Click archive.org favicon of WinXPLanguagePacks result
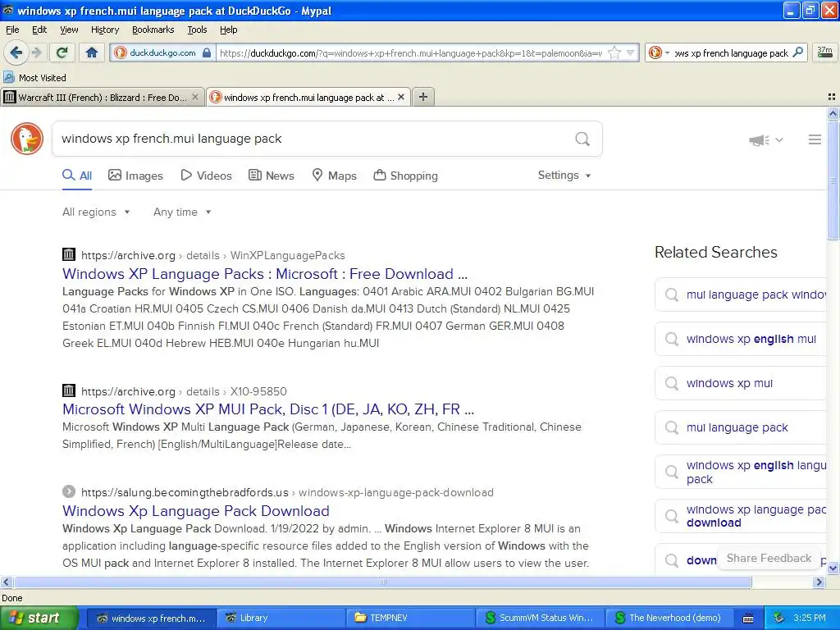 (69, 254)
